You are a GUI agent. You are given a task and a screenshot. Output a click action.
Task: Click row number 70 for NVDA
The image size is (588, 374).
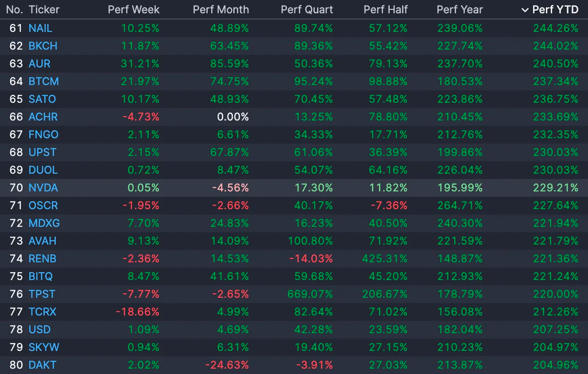16,188
